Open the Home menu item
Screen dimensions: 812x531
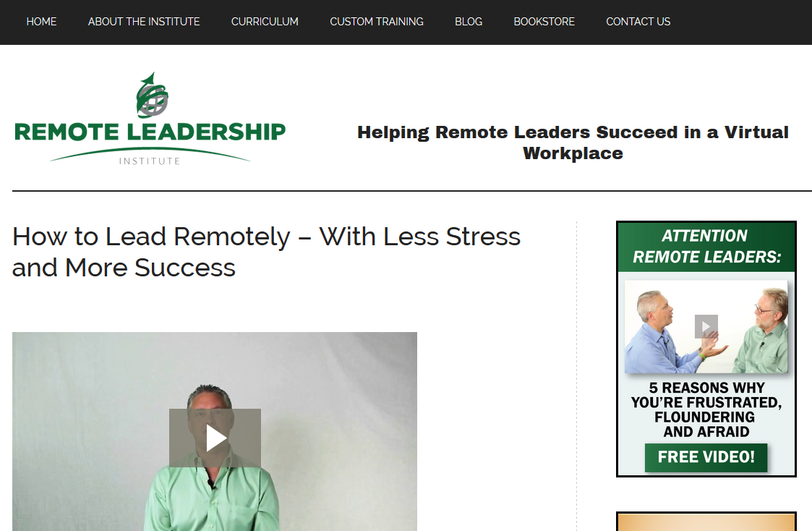pyautogui.click(x=41, y=22)
